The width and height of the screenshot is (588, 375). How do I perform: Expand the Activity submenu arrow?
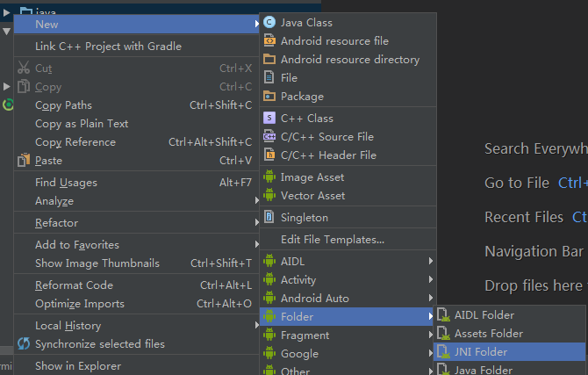pyautogui.click(x=431, y=279)
